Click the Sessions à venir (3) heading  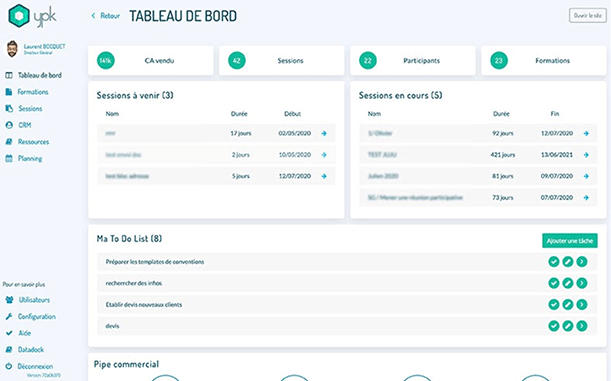[x=135, y=95]
